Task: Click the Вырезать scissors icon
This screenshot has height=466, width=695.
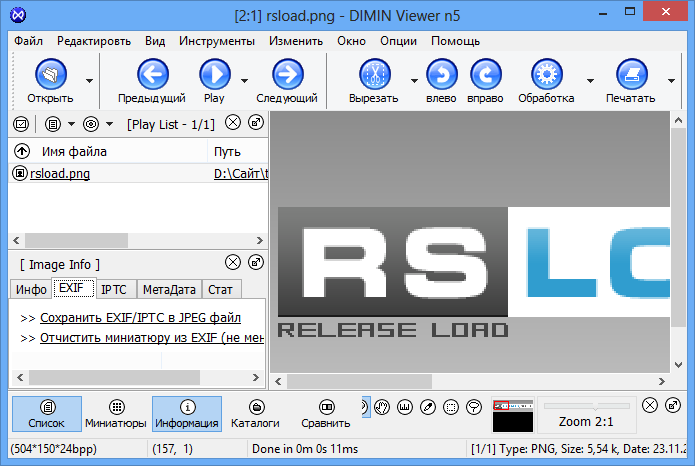Action: click(375, 74)
